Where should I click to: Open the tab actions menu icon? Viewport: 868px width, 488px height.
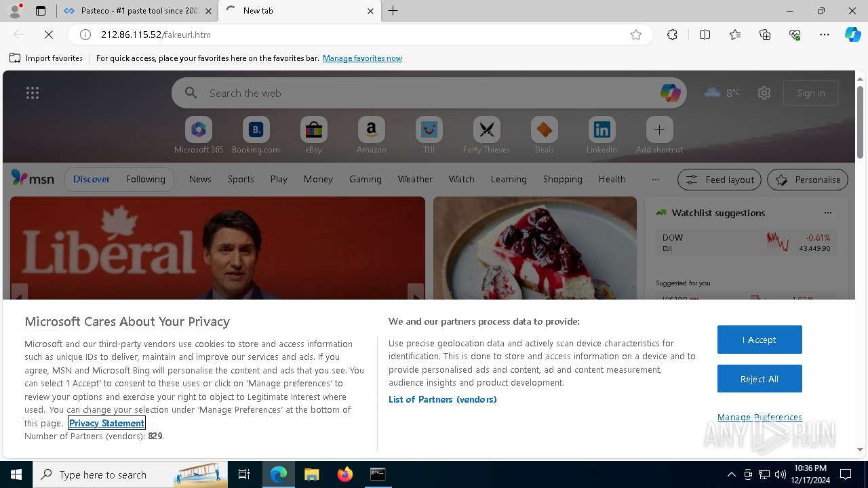(41, 11)
